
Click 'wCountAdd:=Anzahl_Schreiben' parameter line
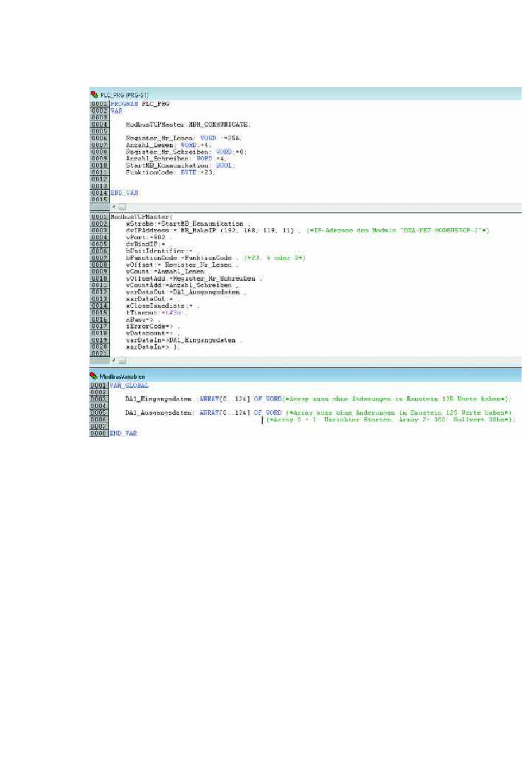(183, 285)
